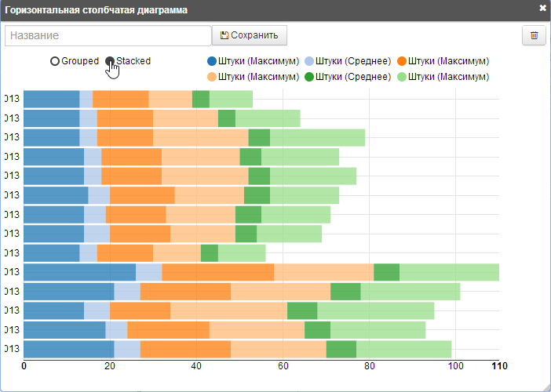Screen dimensions: 551x392
Task: Click the light orange segment of the top bar
Action: (x=170, y=99)
